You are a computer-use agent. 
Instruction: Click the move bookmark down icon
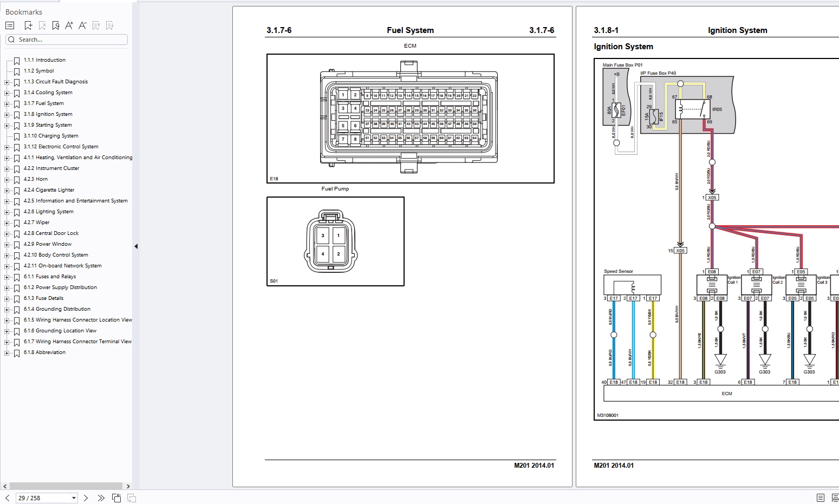tap(110, 25)
